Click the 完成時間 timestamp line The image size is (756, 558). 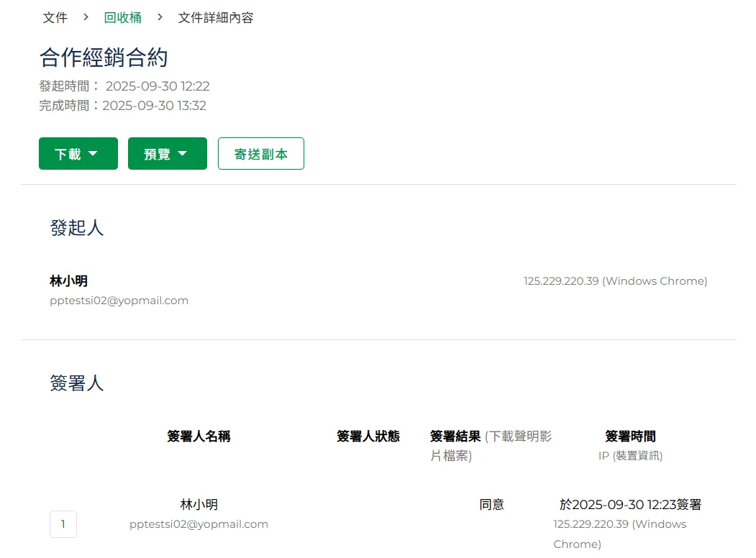click(123, 106)
